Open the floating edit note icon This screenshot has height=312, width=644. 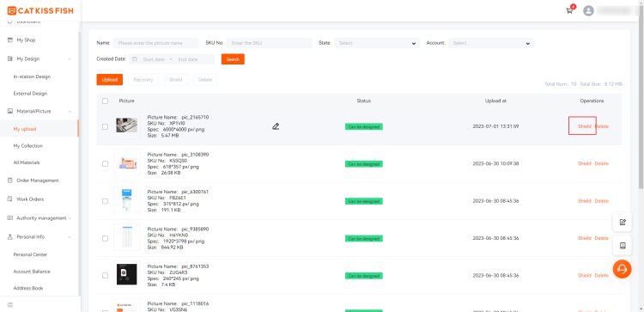(623, 222)
